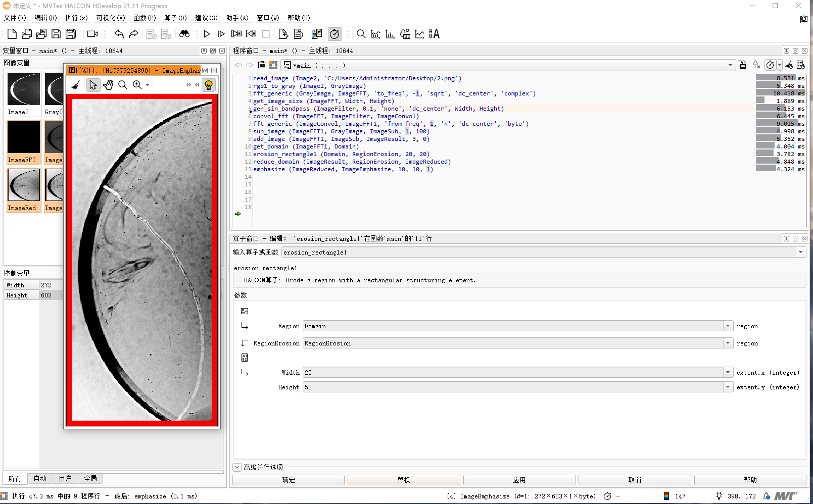Image resolution: width=813 pixels, height=504 pixels.
Task: Pick the magnifier zoom tool in graphics window
Action: pyautogui.click(x=123, y=85)
